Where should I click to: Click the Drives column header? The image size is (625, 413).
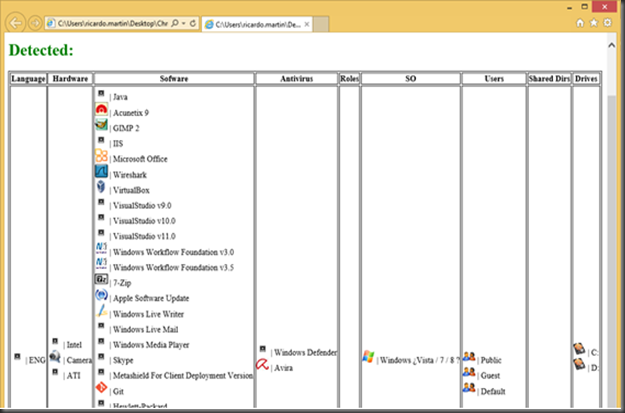coord(586,79)
